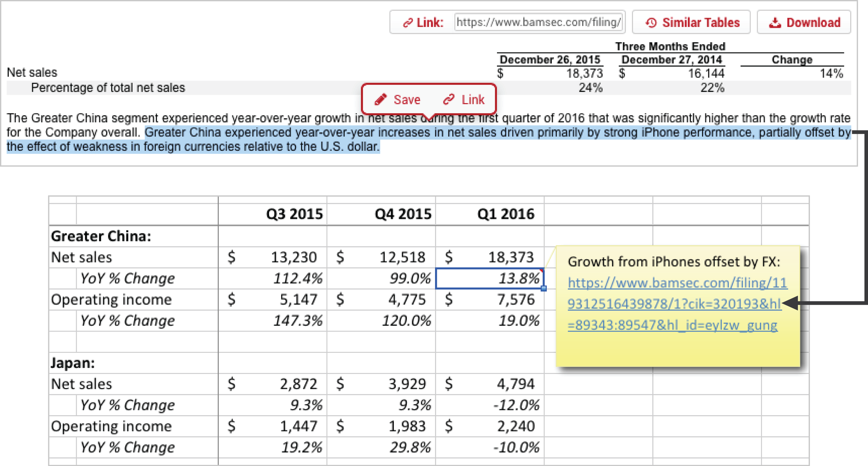Image resolution: width=868 pixels, height=466 pixels.
Task: Select the 112.4% YoY change cell
Action: pyautogui.click(x=273, y=278)
